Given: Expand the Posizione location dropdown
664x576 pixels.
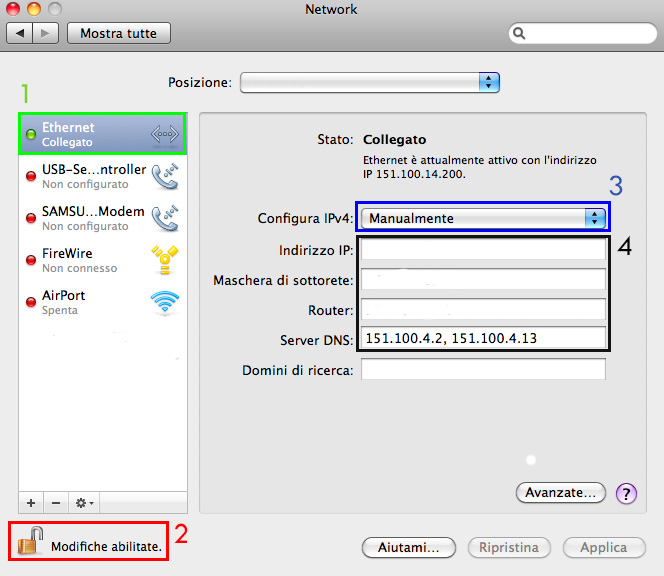Looking at the screenshot, I should (369, 82).
